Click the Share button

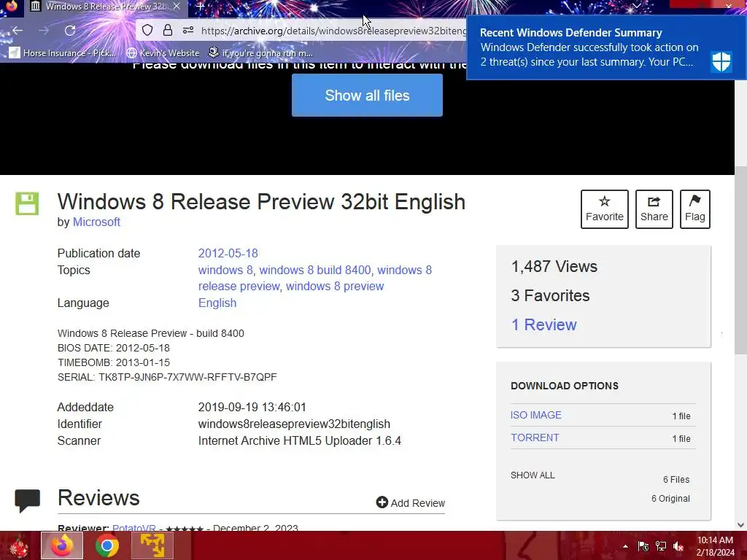click(654, 209)
